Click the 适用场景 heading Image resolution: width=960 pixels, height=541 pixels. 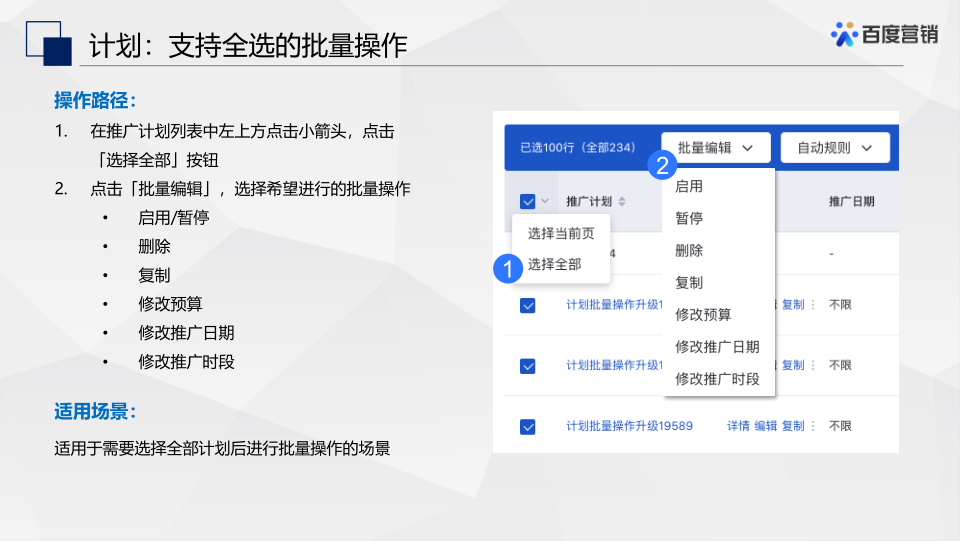coord(95,411)
